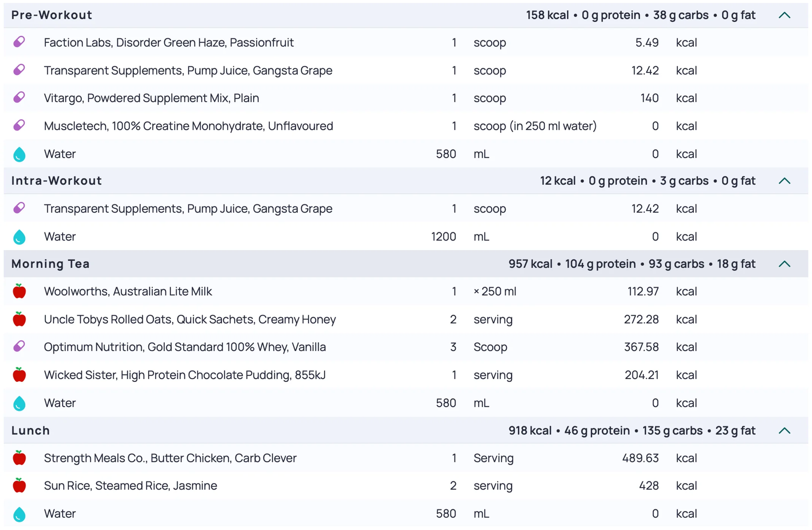Click water drop icon for 1200 mL Water
The width and height of the screenshot is (812, 530).
coord(19,237)
